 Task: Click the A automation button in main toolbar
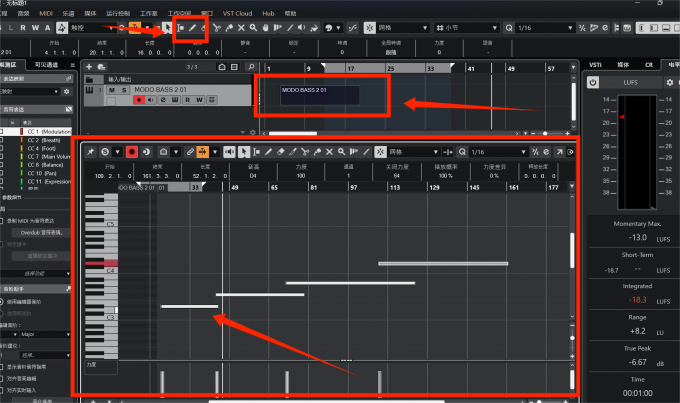[x=48, y=28]
